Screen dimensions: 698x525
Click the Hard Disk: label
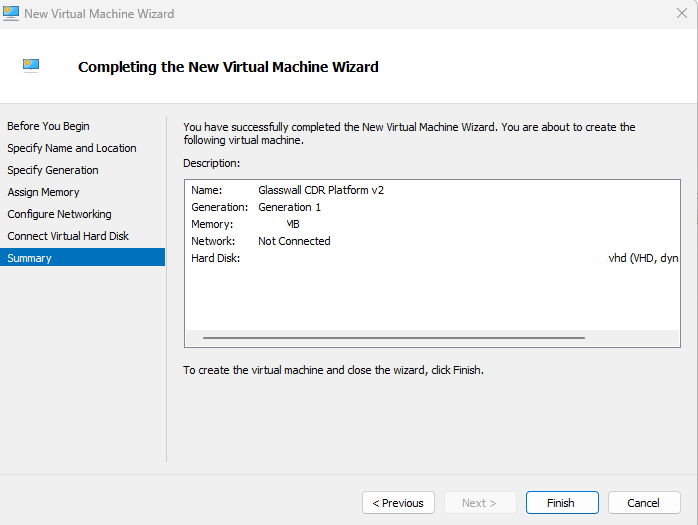215,258
